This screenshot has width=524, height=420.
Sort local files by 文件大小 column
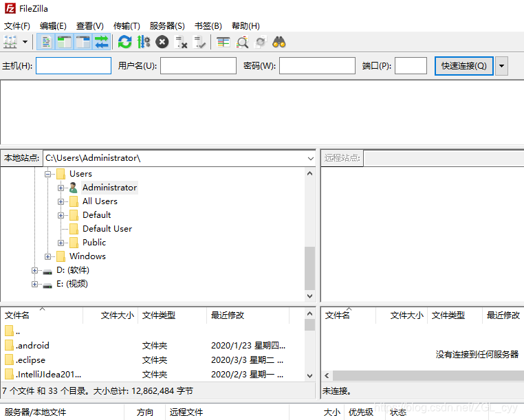[x=110, y=315]
